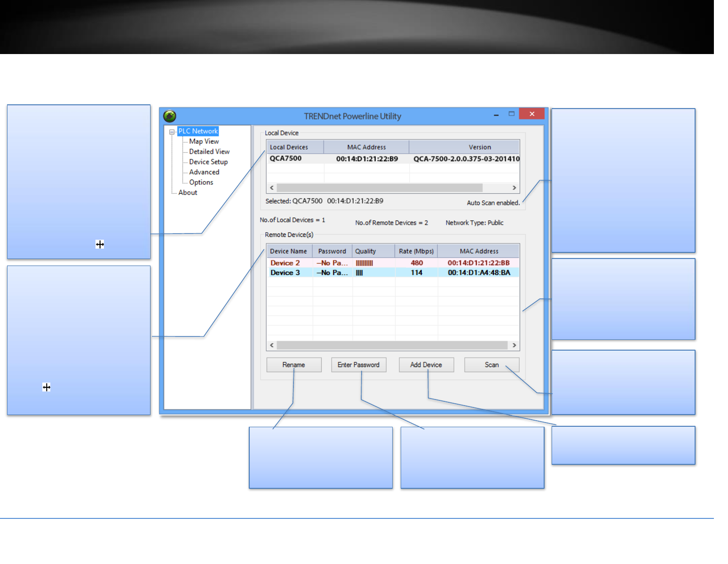This screenshot has width=728, height=564.
Task: Click MAC address 00:14:D1:A4:48:BA
Action: (479, 273)
